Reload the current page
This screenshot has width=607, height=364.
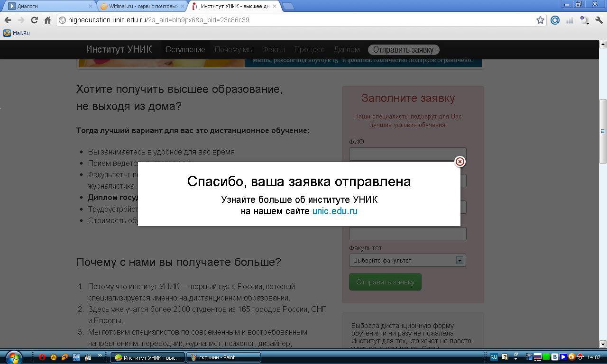[34, 20]
